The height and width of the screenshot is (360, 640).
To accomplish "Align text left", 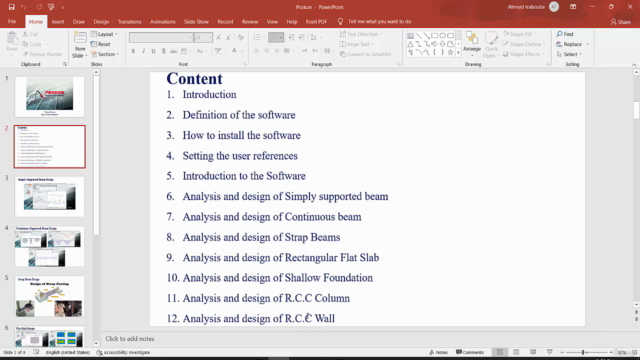I will [256, 51].
